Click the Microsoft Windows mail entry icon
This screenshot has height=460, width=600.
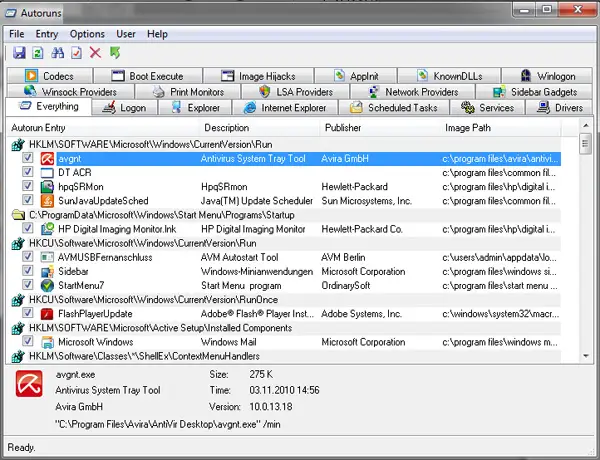[x=47, y=342]
